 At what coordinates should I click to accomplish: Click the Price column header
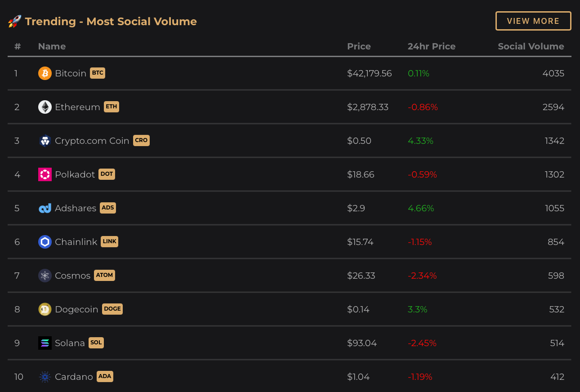pos(359,46)
